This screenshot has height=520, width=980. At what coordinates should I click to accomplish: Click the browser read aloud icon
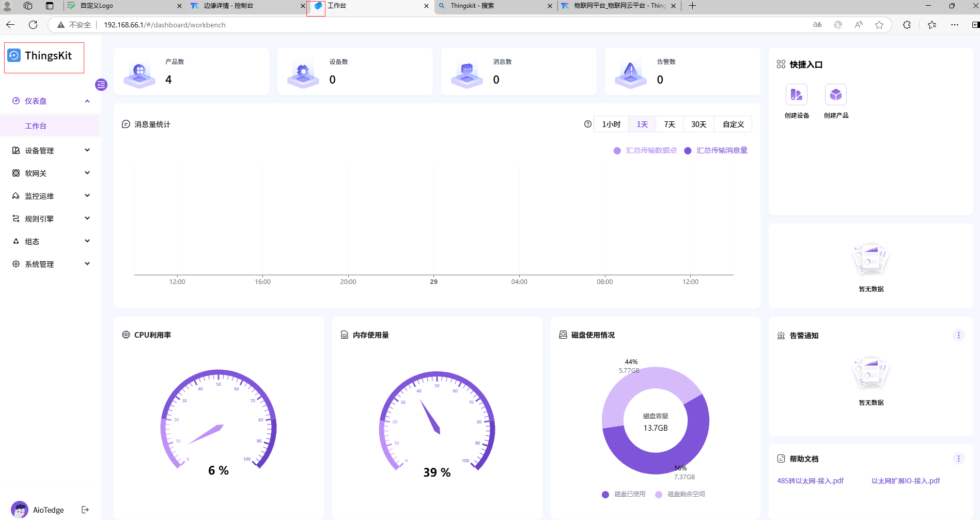[859, 25]
